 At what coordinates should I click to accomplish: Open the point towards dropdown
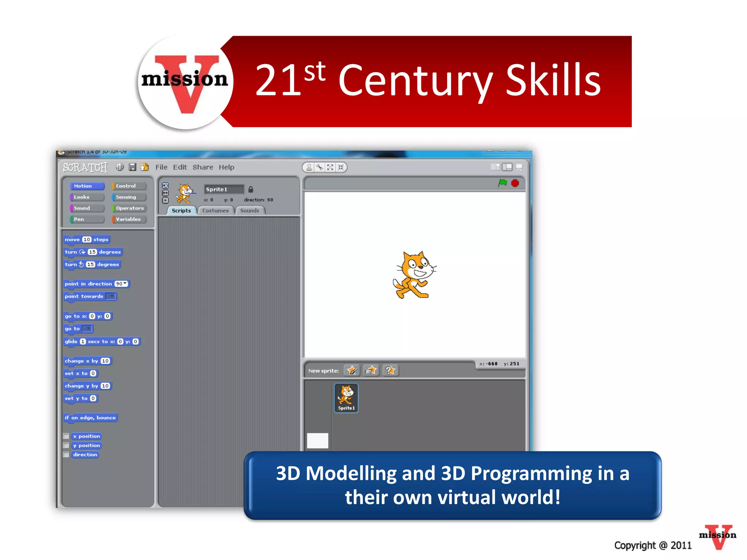pyautogui.click(x=111, y=296)
